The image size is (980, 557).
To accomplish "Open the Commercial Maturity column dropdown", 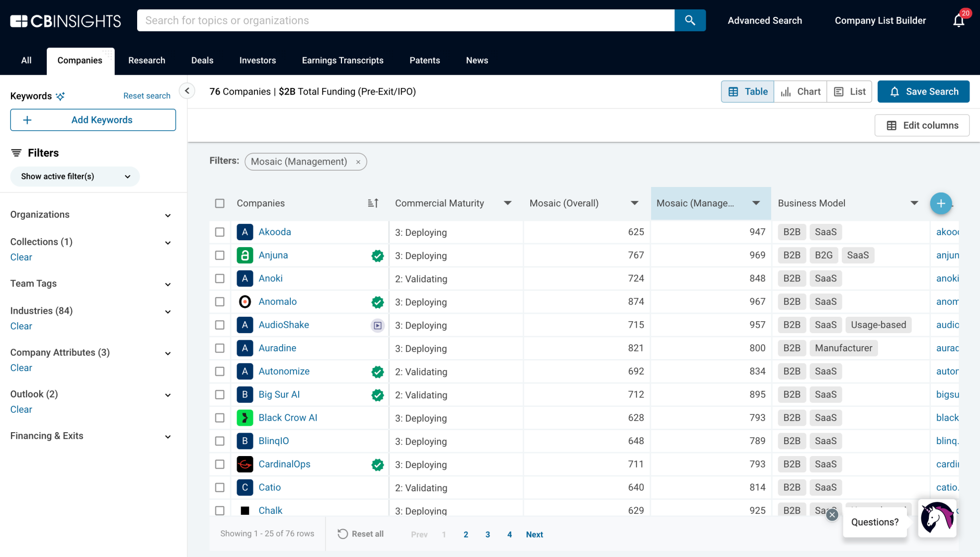I will click(507, 203).
